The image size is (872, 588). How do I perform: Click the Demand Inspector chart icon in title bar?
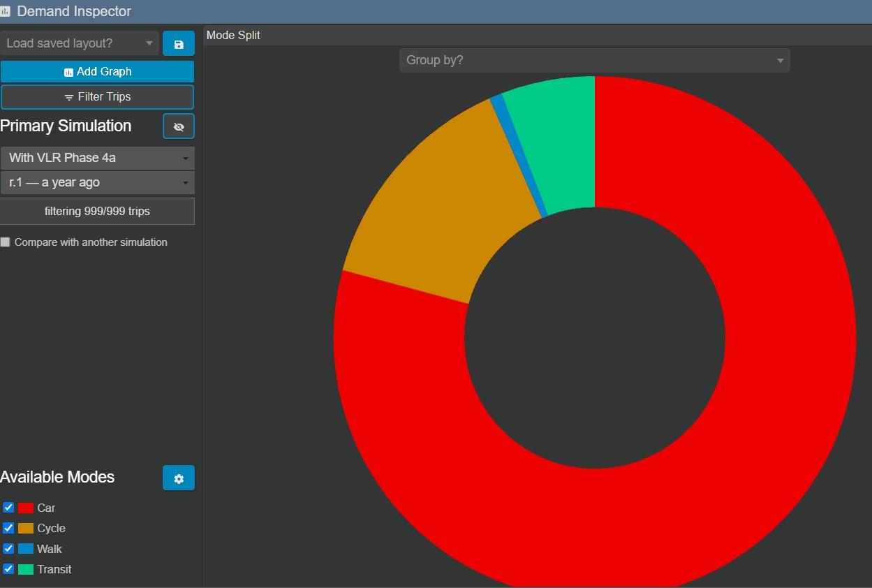[x=6, y=11]
